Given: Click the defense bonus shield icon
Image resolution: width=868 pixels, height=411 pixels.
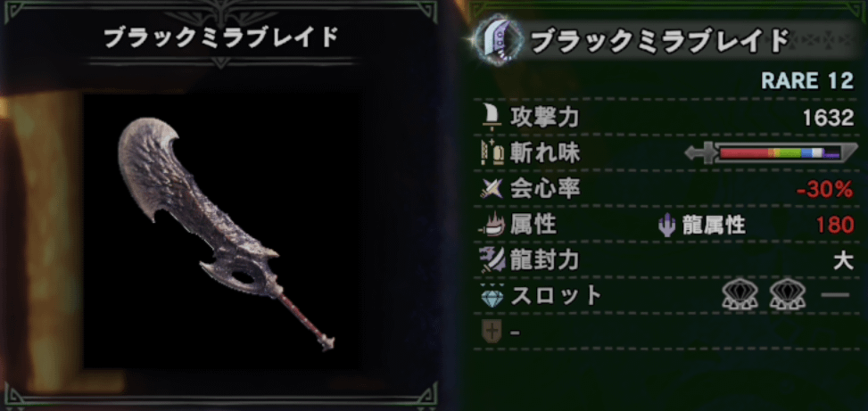Looking at the screenshot, I should coord(492,332).
